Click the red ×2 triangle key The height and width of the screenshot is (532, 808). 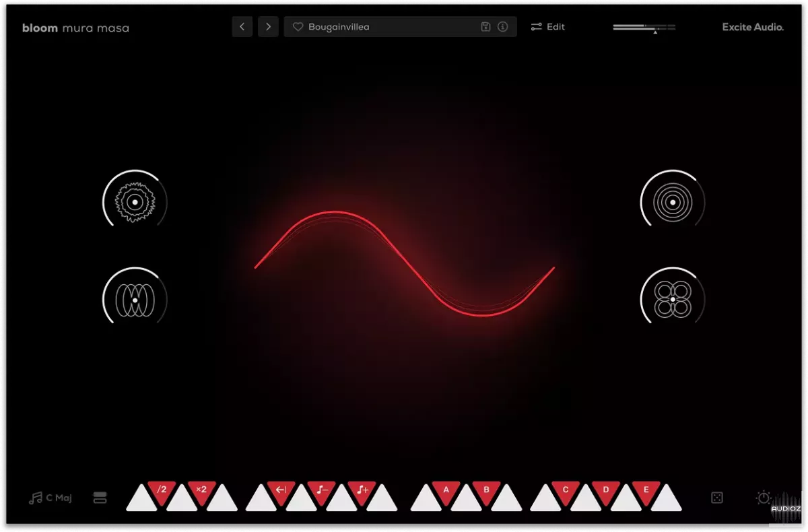[201, 490]
